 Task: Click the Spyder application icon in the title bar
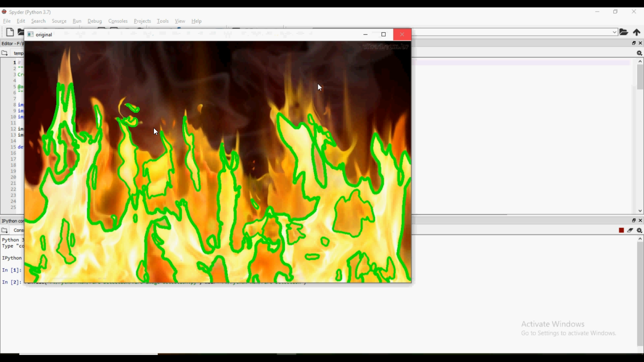click(x=4, y=12)
